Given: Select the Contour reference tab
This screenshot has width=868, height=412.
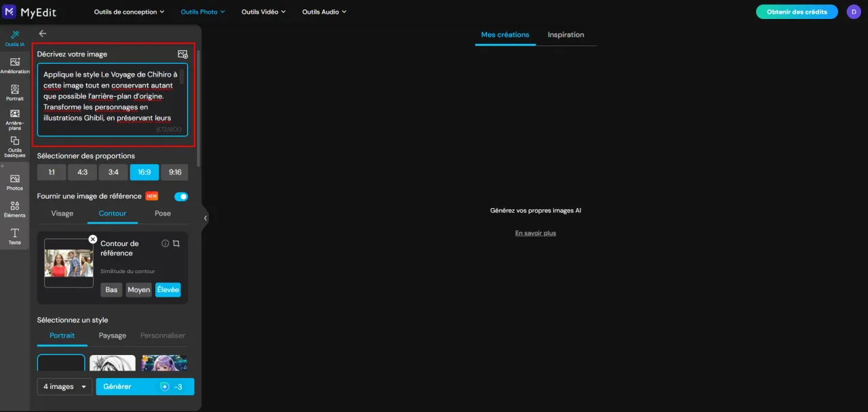Looking at the screenshot, I should [x=113, y=213].
